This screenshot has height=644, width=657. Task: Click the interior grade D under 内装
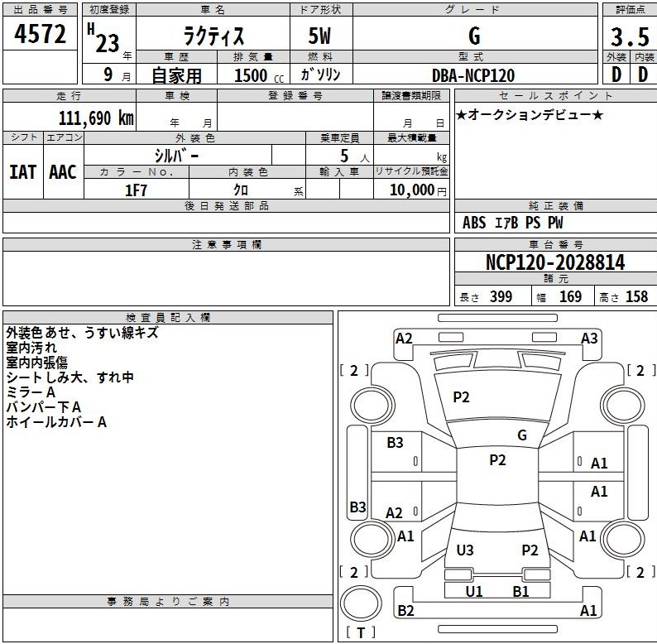click(643, 74)
